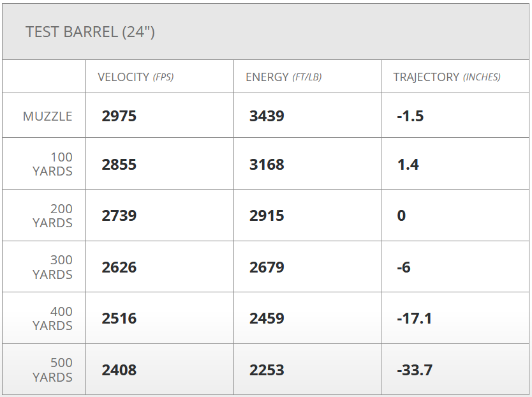Click the TEST BARREL (24") table heading
Screen dimensions: 532x397
pyautogui.click(x=90, y=32)
